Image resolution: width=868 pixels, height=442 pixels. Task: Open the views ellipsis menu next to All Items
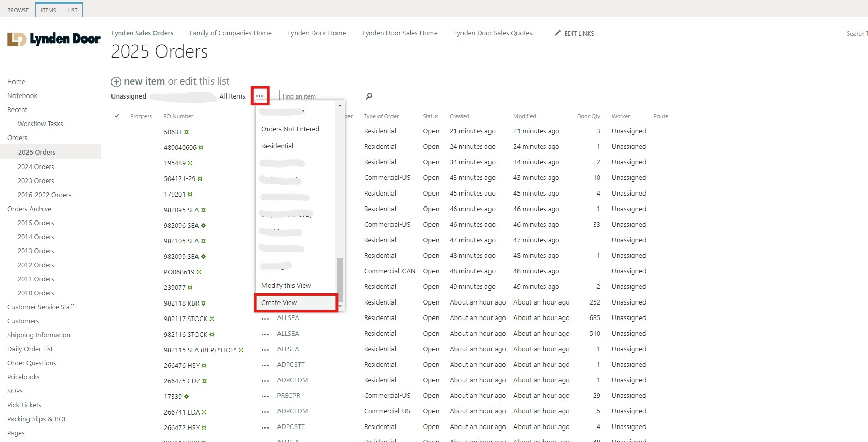coord(260,96)
